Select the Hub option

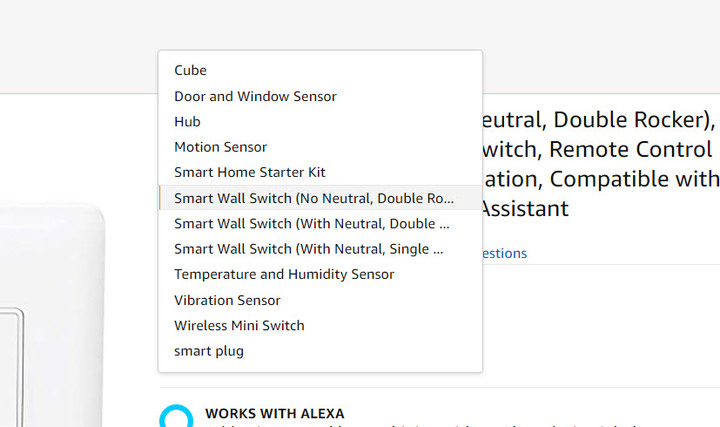click(x=320, y=122)
